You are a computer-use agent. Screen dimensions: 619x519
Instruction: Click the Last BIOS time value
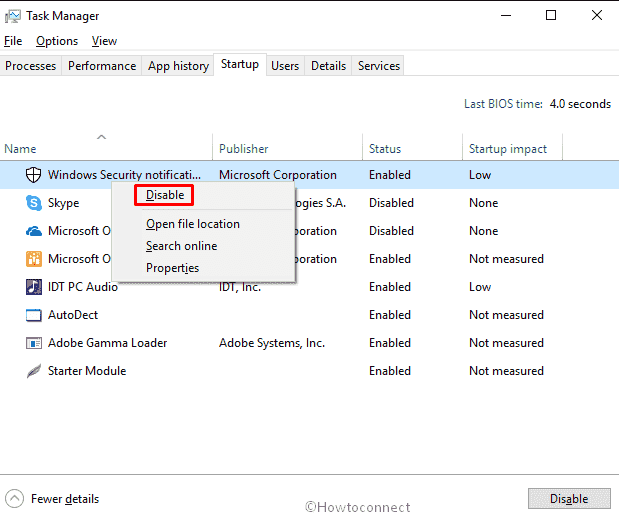580,104
